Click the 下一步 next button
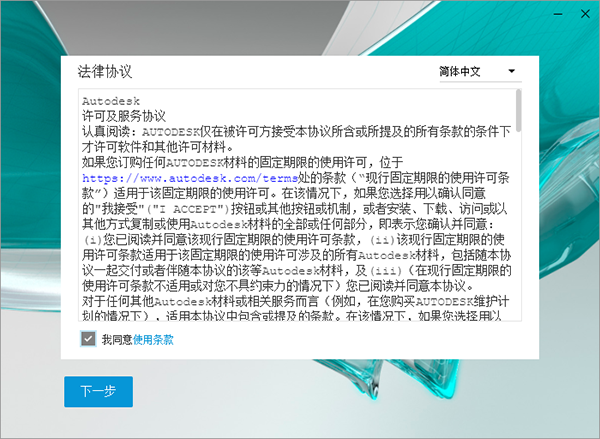The width and height of the screenshot is (600, 439). (x=99, y=391)
